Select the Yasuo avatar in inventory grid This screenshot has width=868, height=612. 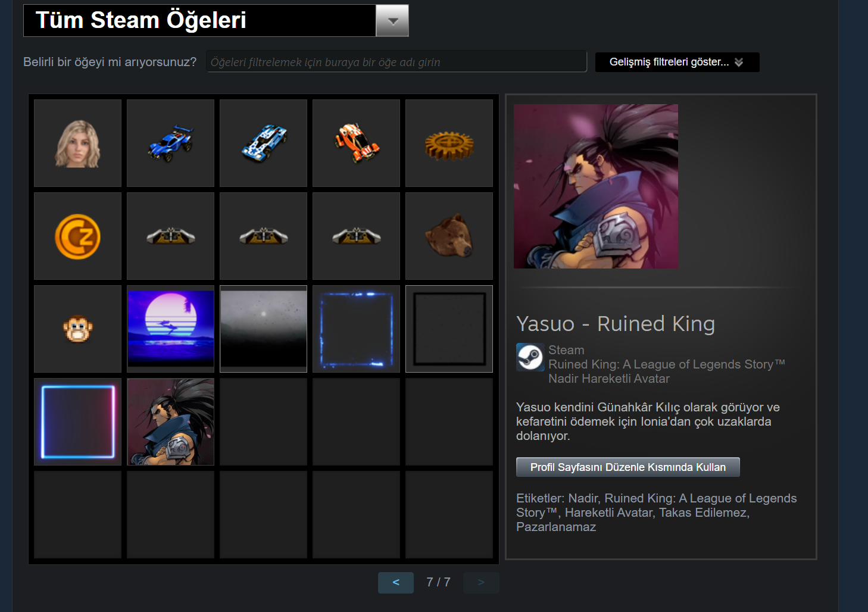point(170,421)
